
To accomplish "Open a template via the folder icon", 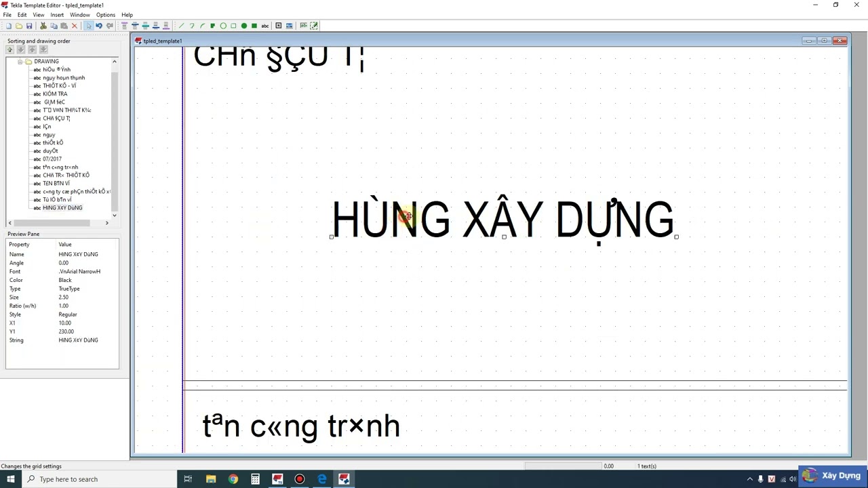I will click(x=19, y=26).
